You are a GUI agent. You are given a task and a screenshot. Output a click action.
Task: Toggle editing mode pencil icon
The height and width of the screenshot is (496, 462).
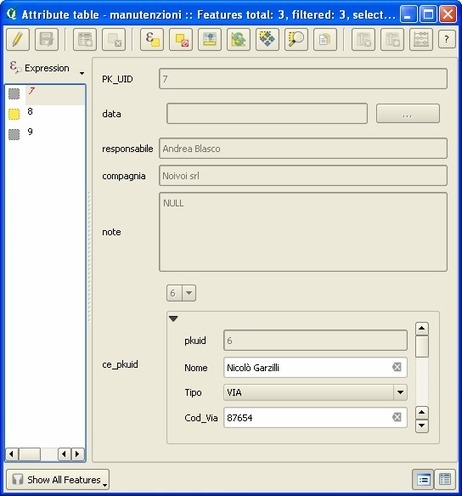(x=18, y=40)
